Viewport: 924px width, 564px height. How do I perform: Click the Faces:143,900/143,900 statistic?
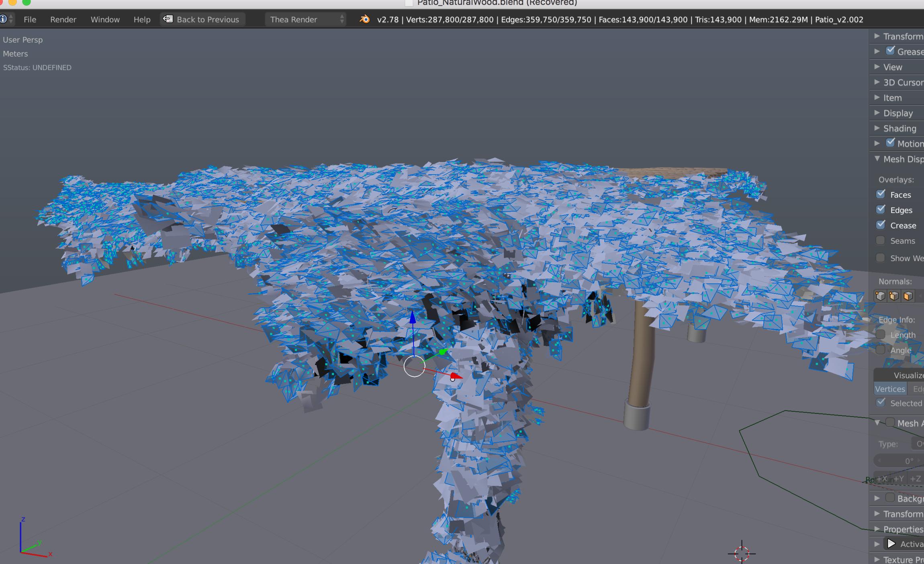click(643, 19)
